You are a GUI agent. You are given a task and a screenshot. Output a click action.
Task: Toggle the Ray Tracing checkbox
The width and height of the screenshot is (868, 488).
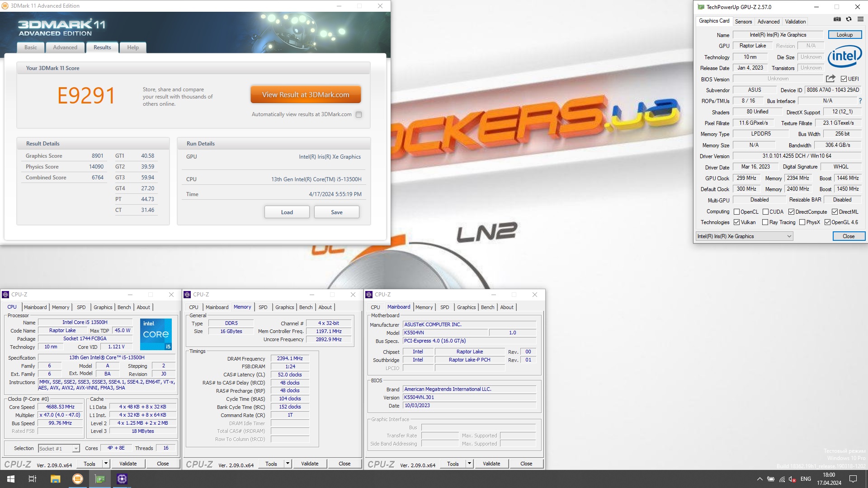click(x=765, y=222)
